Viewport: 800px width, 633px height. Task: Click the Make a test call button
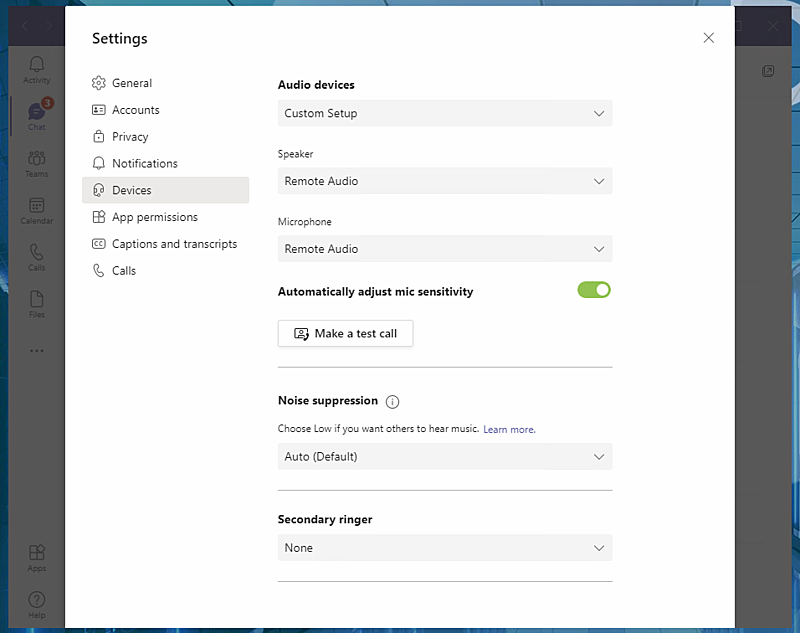tap(345, 333)
